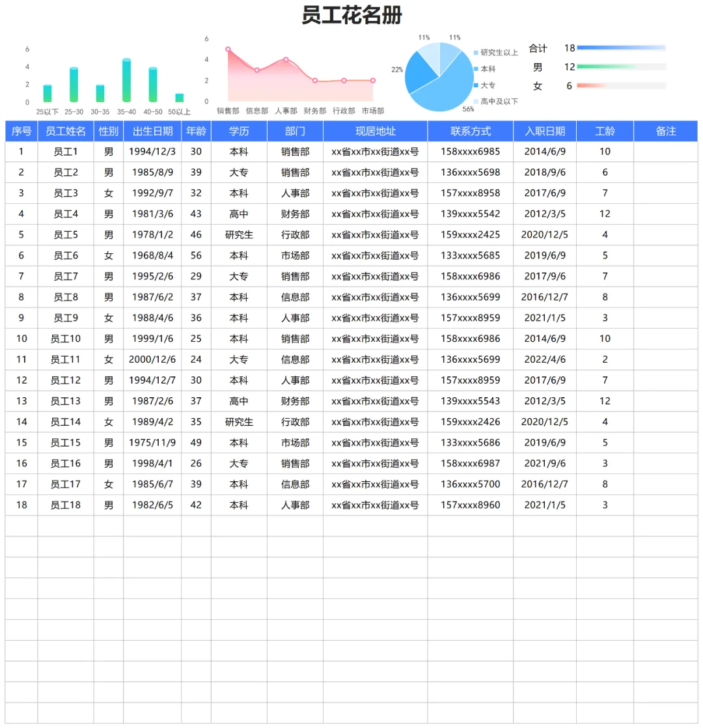
Task: Click the 35-40 age bar in chart
Action: pos(126,80)
